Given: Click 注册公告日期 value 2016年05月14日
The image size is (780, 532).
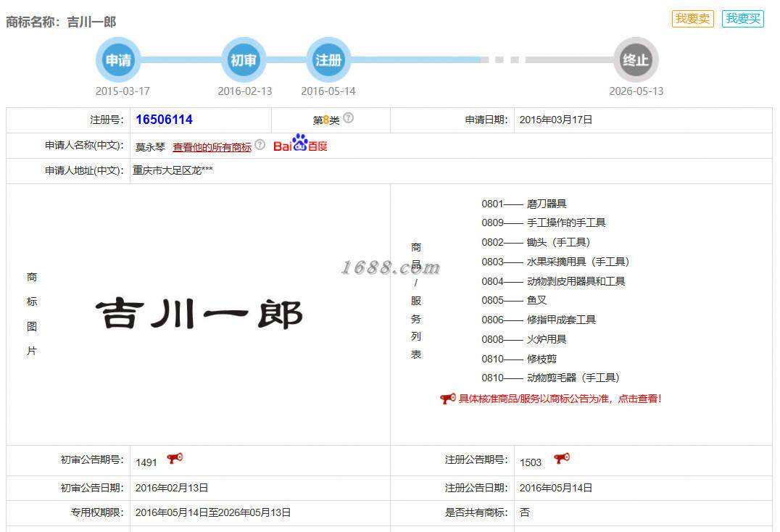Looking at the screenshot, I should click(x=556, y=489).
